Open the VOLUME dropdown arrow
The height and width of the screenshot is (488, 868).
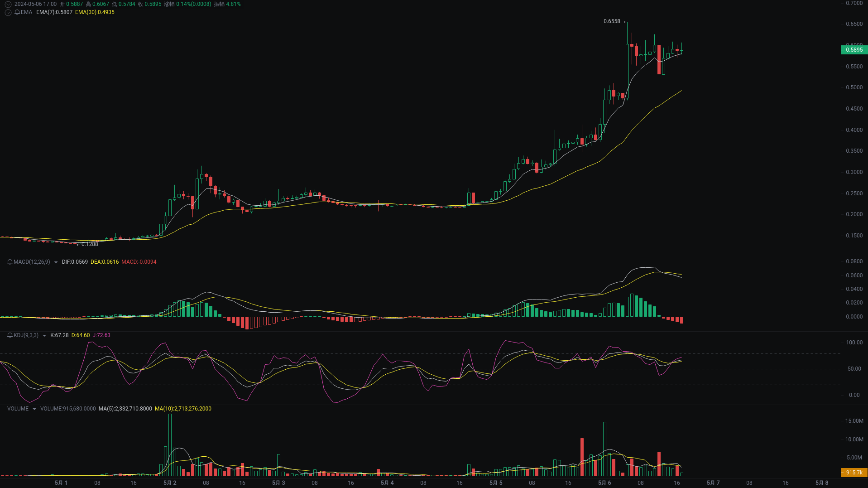34,408
